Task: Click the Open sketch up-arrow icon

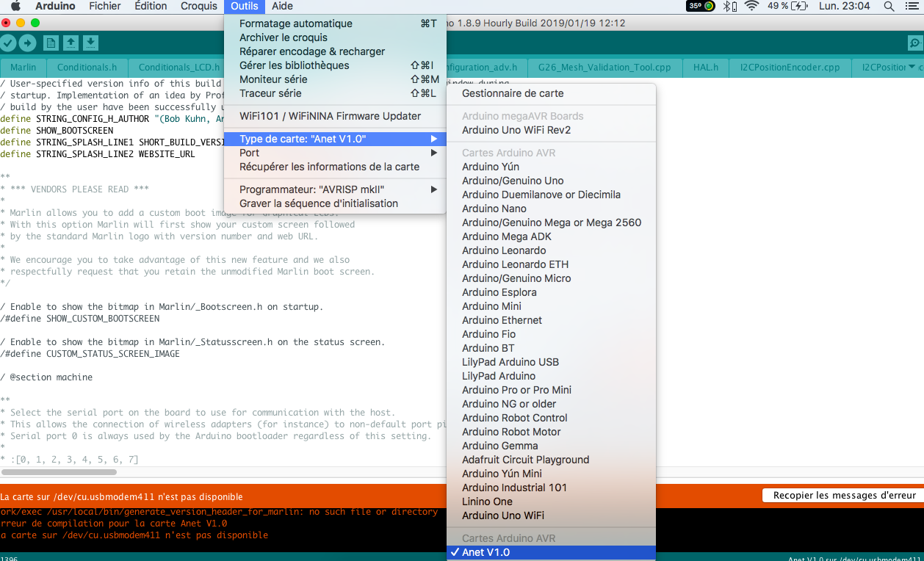Action: pos(71,43)
